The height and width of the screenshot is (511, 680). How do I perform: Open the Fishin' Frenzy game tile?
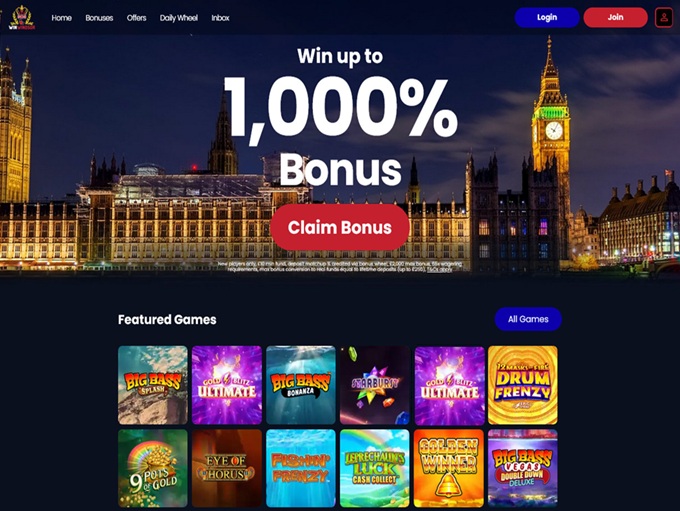click(301, 468)
